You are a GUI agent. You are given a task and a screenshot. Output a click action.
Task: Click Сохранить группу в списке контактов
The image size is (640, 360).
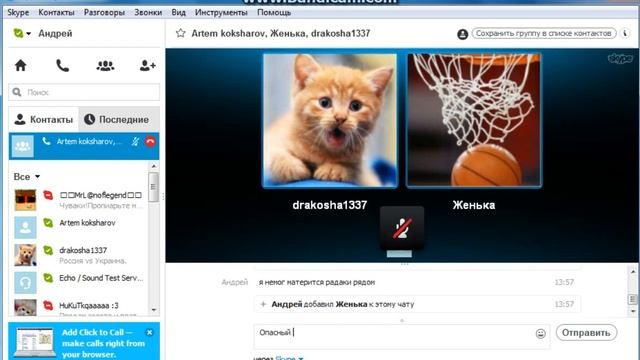pos(544,33)
